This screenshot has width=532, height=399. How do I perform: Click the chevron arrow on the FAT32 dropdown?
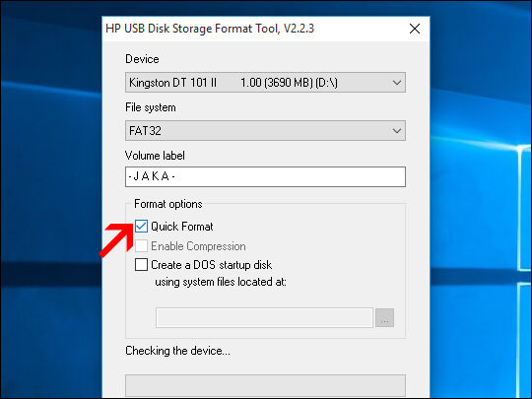click(x=397, y=131)
